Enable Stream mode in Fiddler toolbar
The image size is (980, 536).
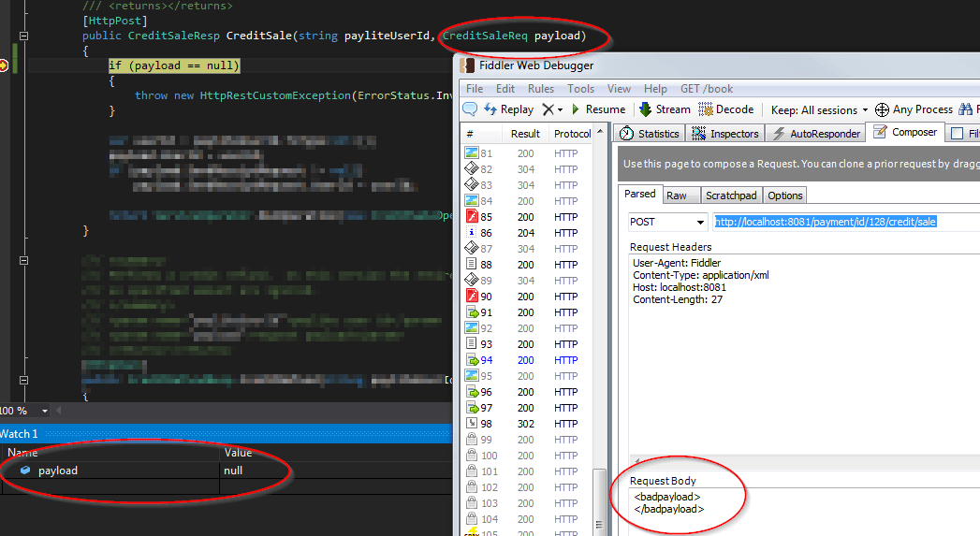pyautogui.click(x=665, y=109)
